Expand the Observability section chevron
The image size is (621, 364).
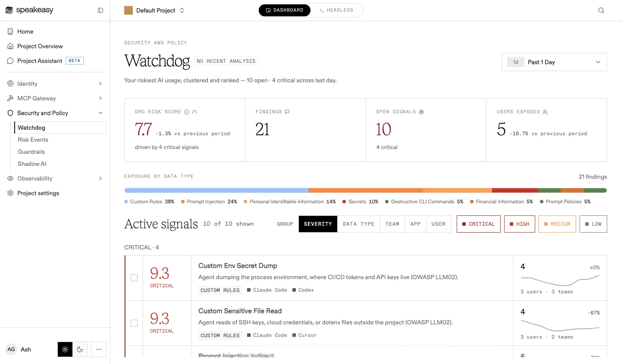100,178
